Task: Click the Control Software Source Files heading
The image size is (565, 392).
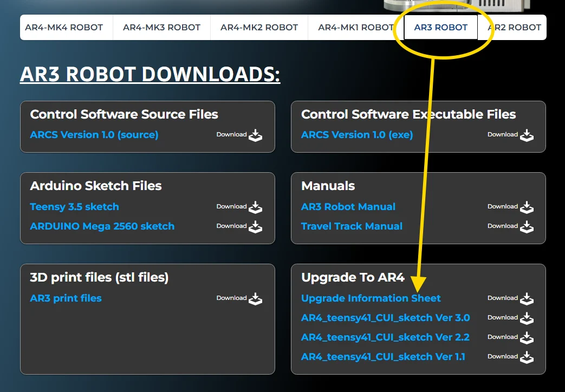Action: pos(124,114)
